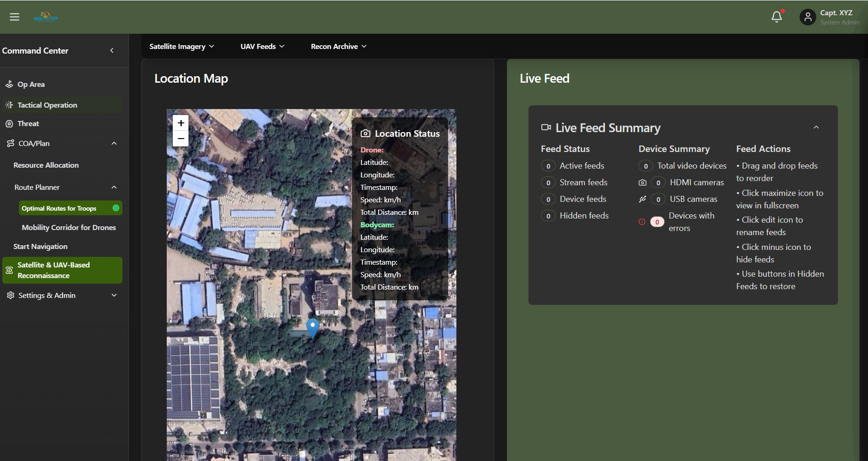Collapse the Live Feed Summary panel

[x=816, y=127]
